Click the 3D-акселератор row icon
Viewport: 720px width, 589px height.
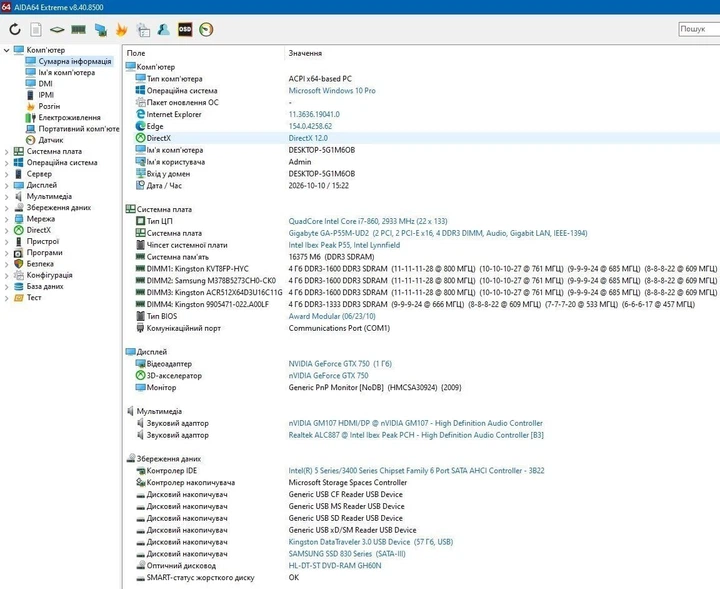coord(141,375)
